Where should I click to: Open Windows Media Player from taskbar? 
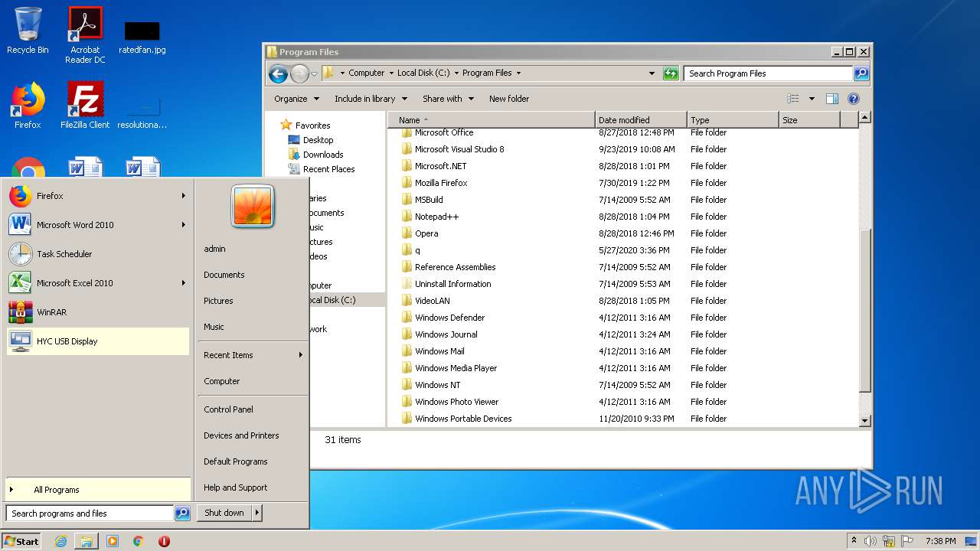pyautogui.click(x=113, y=541)
